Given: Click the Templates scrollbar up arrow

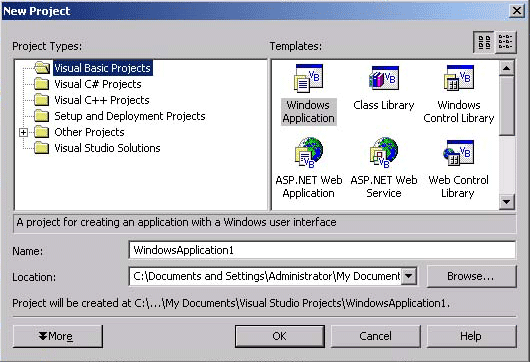Looking at the screenshot, I should tap(506, 68).
